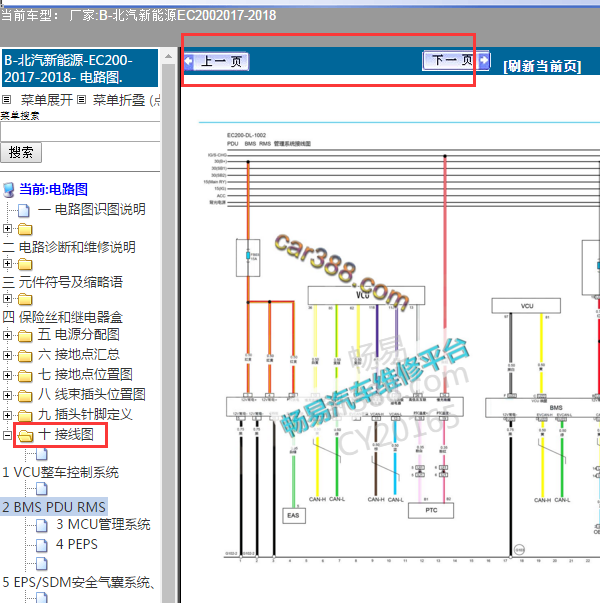Click document icon of 3 MCU管理系统
The width and height of the screenshot is (600, 603).
point(42,525)
